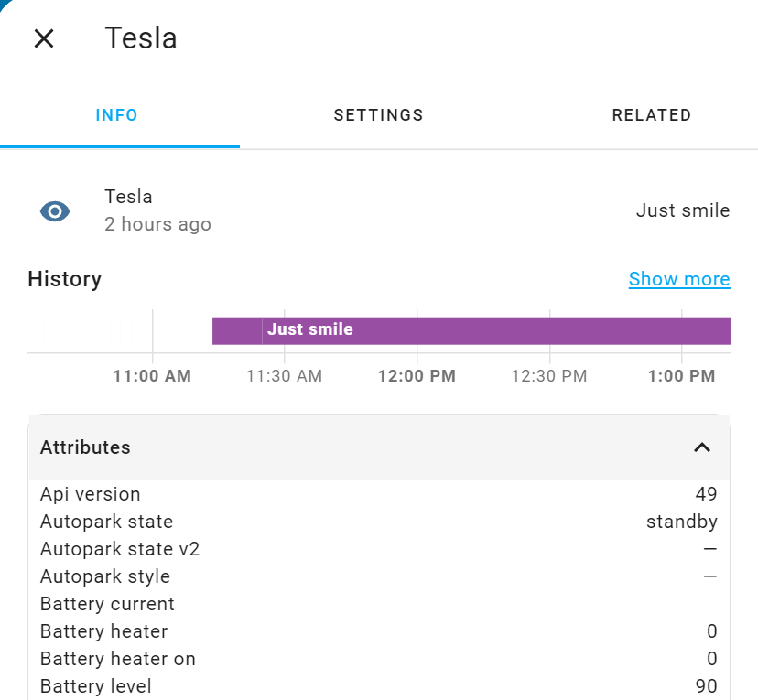
Task: Click the 1:00 PM timeline label
Action: pos(681,375)
